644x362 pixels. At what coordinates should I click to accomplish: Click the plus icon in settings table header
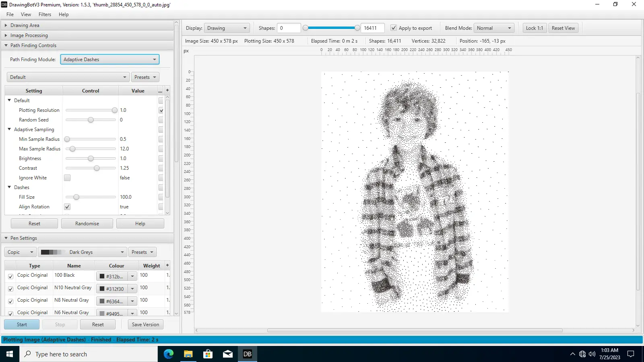tap(167, 90)
